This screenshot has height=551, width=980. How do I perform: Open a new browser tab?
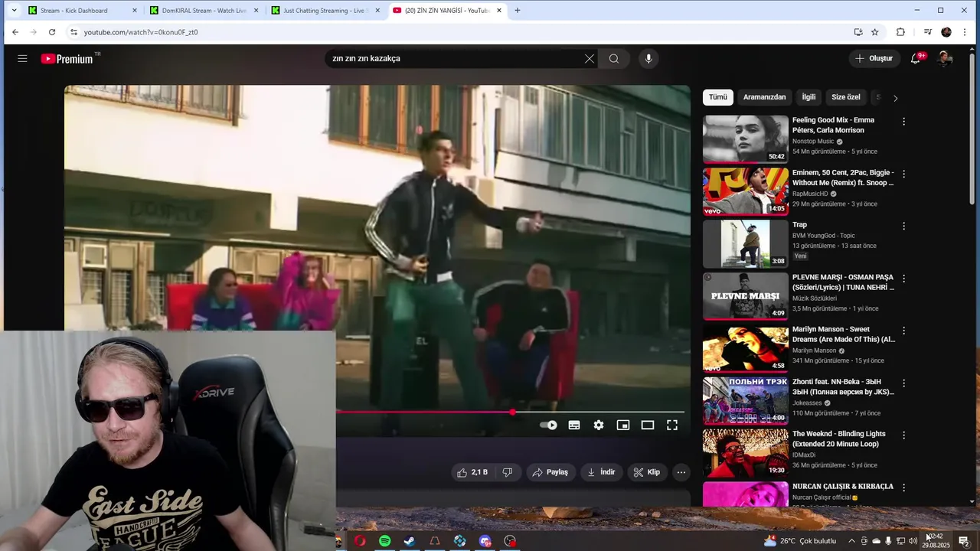coord(517,11)
